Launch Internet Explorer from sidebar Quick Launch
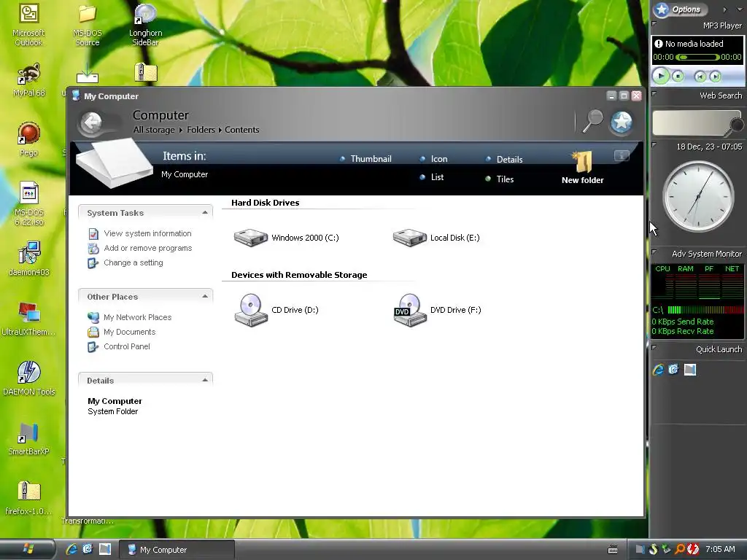This screenshot has height=560, width=747. pos(659,370)
